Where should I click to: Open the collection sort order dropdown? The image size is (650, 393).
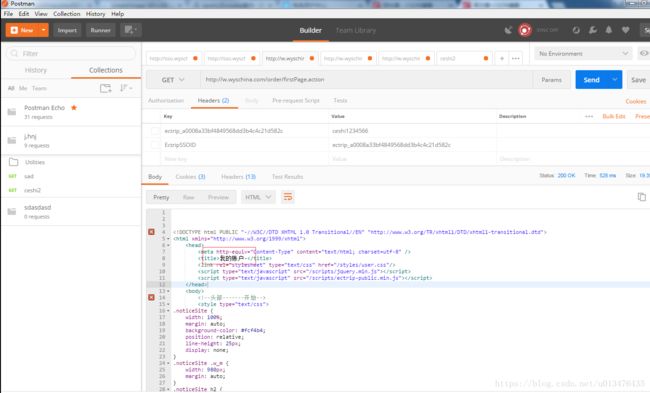(x=126, y=88)
